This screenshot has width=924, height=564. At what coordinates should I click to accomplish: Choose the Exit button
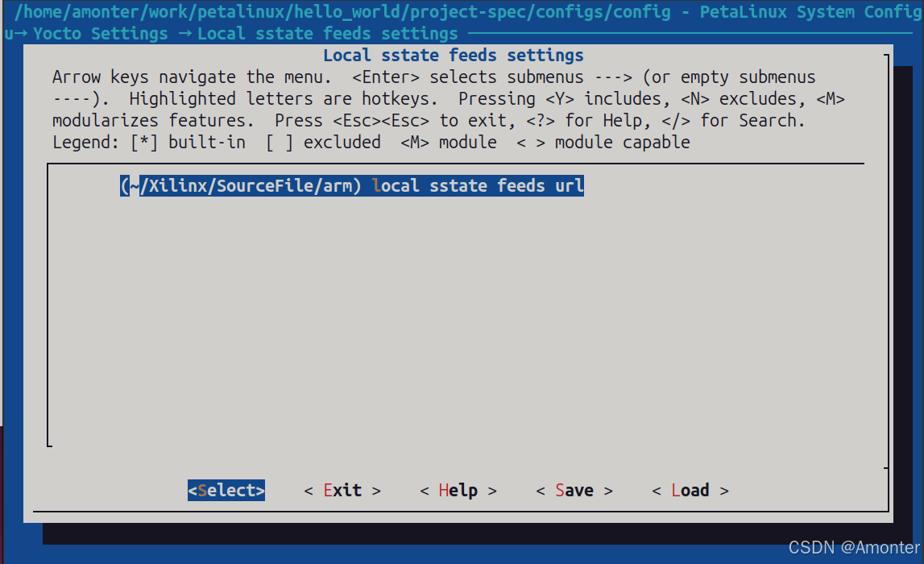point(342,491)
